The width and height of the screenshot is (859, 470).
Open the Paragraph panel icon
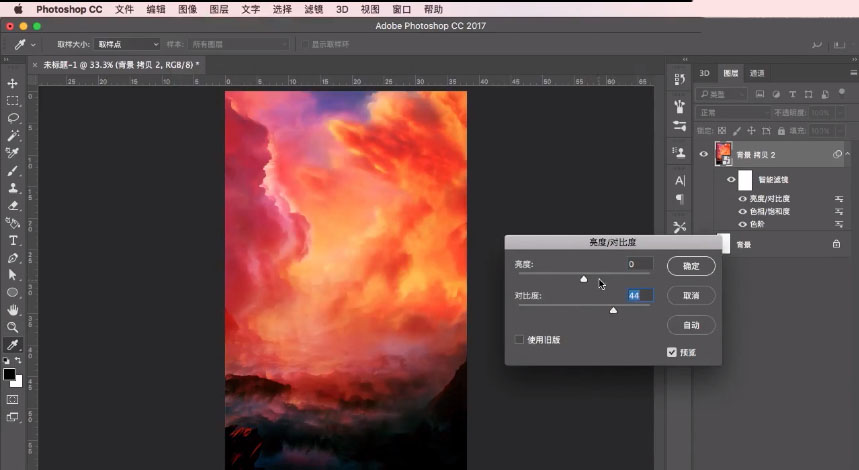click(680, 198)
